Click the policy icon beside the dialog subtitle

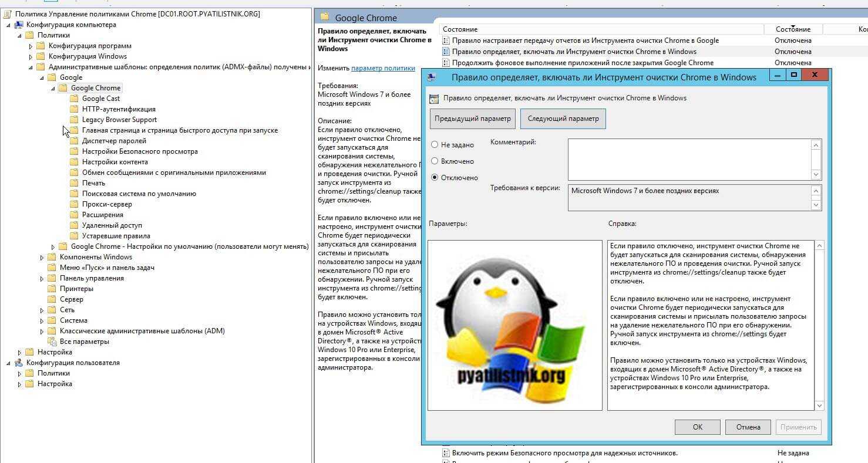[434, 98]
